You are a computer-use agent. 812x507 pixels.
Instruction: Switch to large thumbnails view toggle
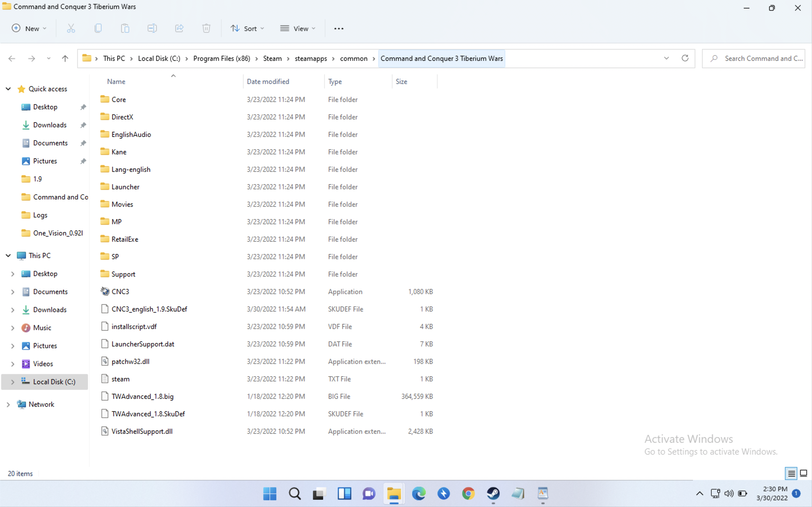point(803,473)
